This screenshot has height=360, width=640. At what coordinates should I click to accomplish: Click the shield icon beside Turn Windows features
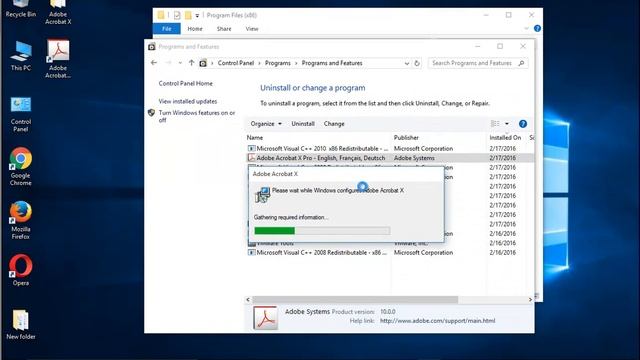tap(151, 113)
